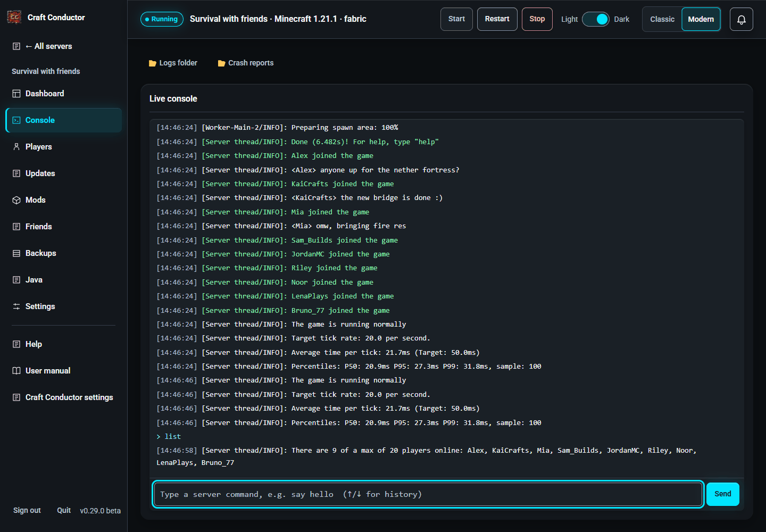
Task: Click the User manual book icon
Action: (x=16, y=371)
